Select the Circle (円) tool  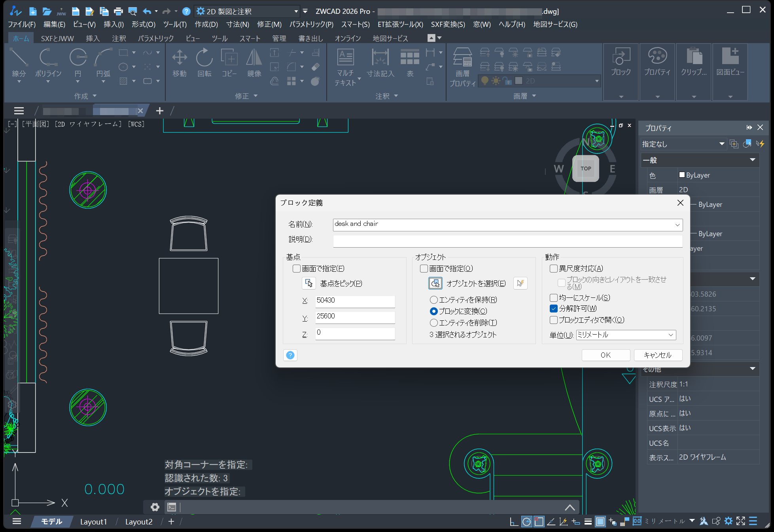click(78, 62)
